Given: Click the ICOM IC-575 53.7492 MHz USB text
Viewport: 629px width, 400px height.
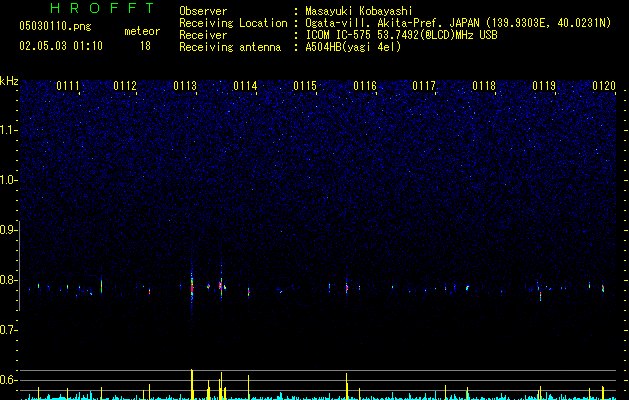Looking at the screenshot, I should [401, 35].
